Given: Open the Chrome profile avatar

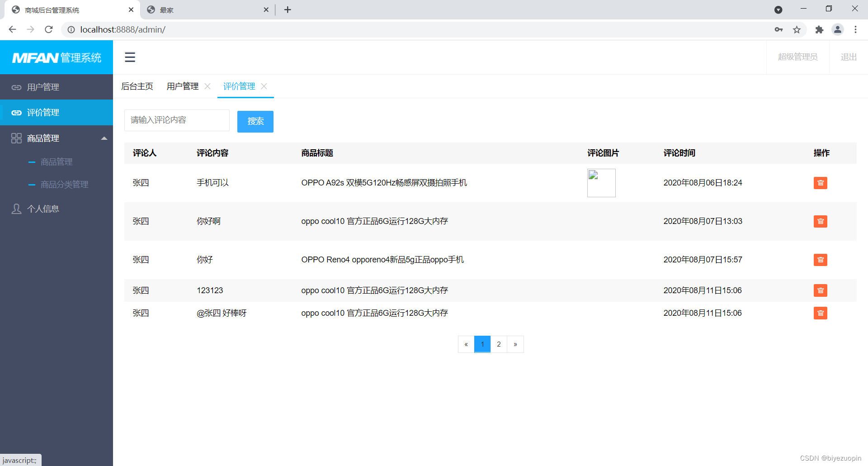Looking at the screenshot, I should (838, 29).
